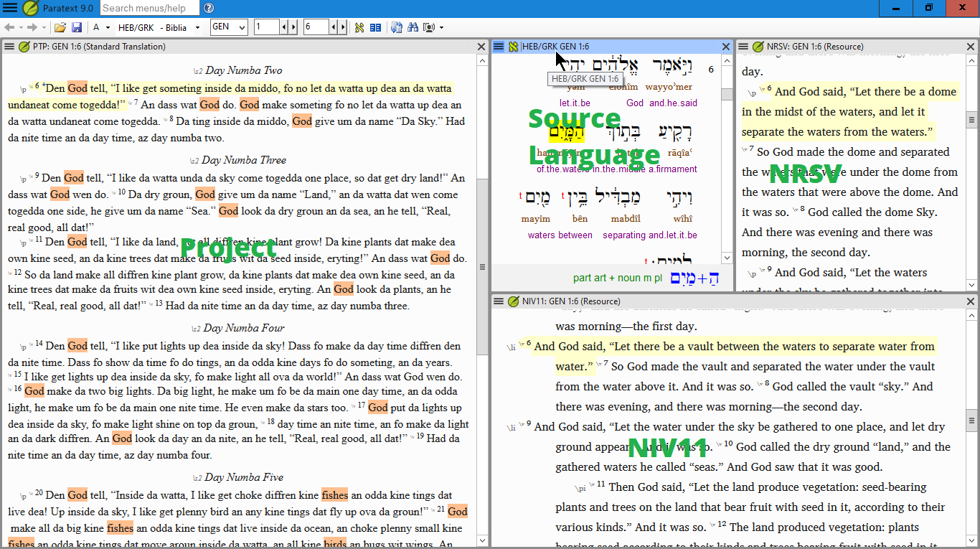Click the NIV11 panel scrollbar thumb
Screen dimensions: 980x549
pyautogui.click(x=972, y=419)
